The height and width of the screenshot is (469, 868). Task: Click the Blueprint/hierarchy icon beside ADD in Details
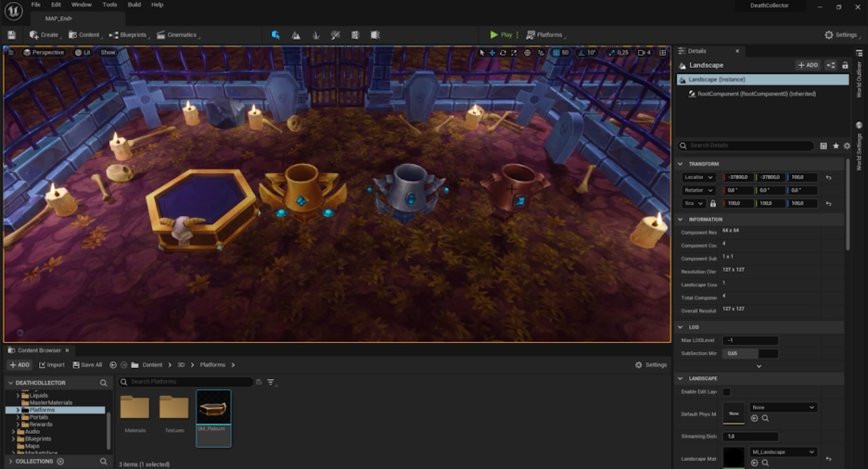click(831, 65)
